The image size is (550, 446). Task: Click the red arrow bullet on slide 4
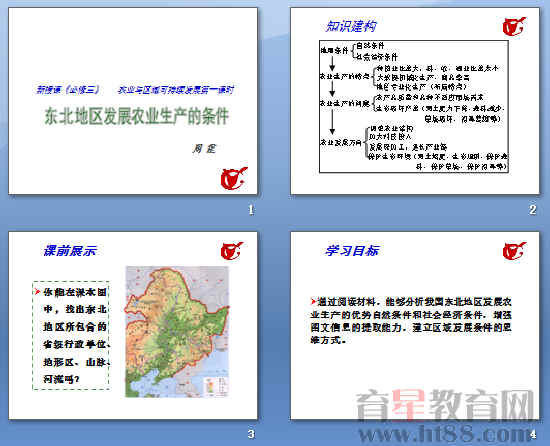click(x=313, y=301)
